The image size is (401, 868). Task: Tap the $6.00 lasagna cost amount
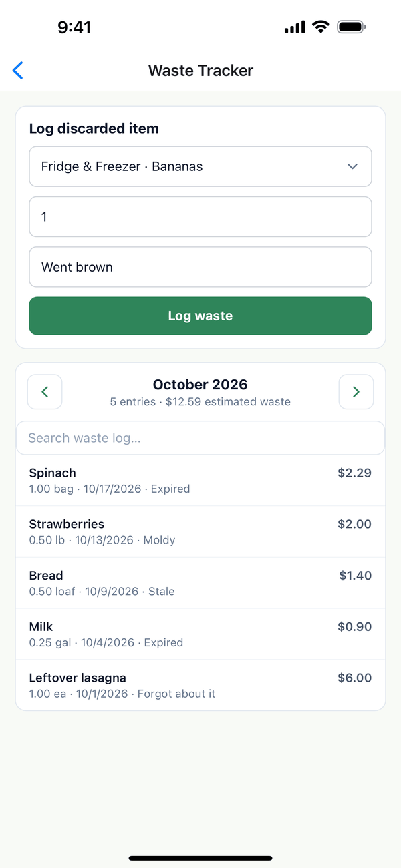[x=354, y=678]
